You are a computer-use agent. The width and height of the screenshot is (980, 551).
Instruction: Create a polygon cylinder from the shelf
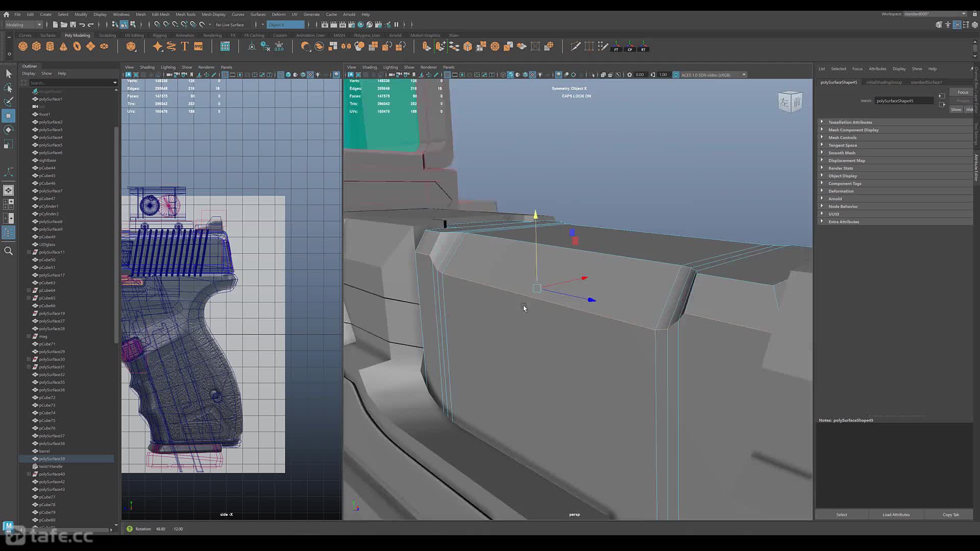point(50,46)
